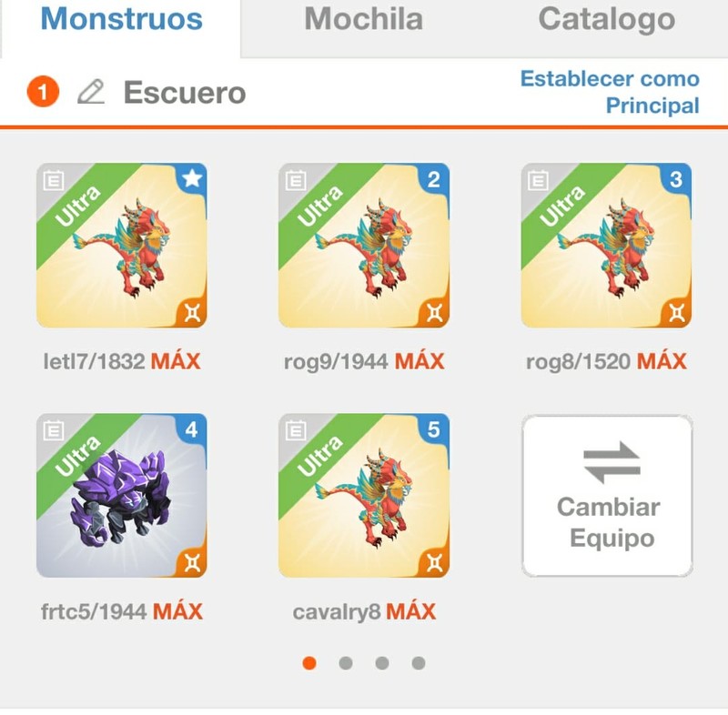Viewport: 728px width, 715px height.
Task: Go to fourth page dot indicator
Action: [x=419, y=663]
